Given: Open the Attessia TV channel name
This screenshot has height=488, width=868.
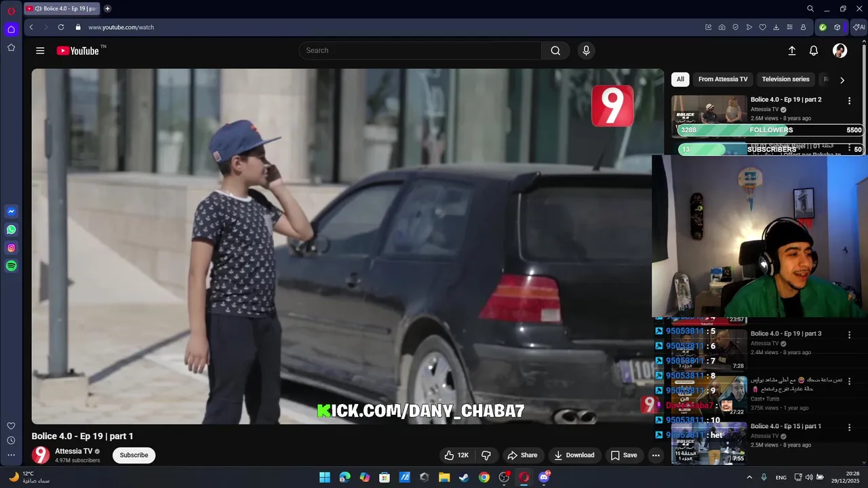Looking at the screenshot, I should 73,451.
